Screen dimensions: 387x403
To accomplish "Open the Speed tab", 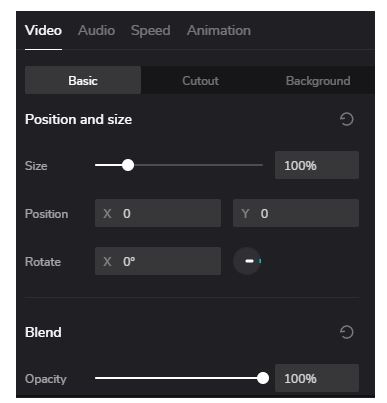I will pos(150,31).
